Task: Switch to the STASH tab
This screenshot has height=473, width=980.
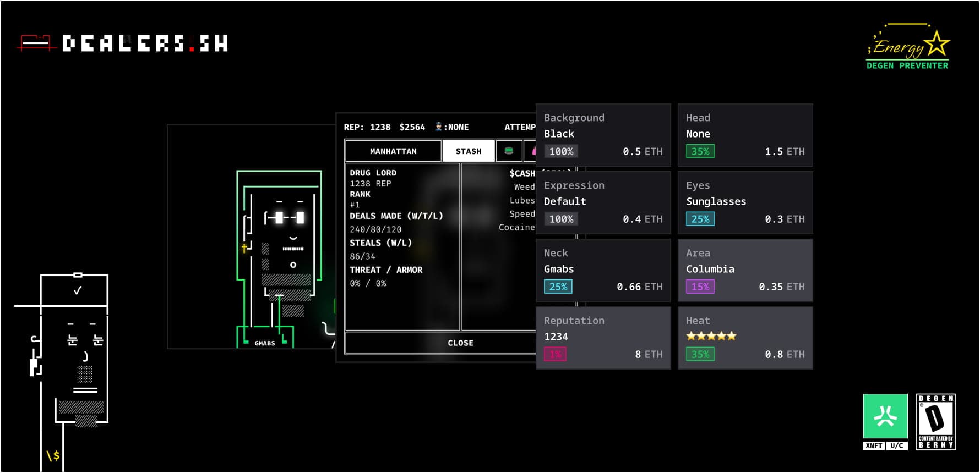Action: pos(469,151)
